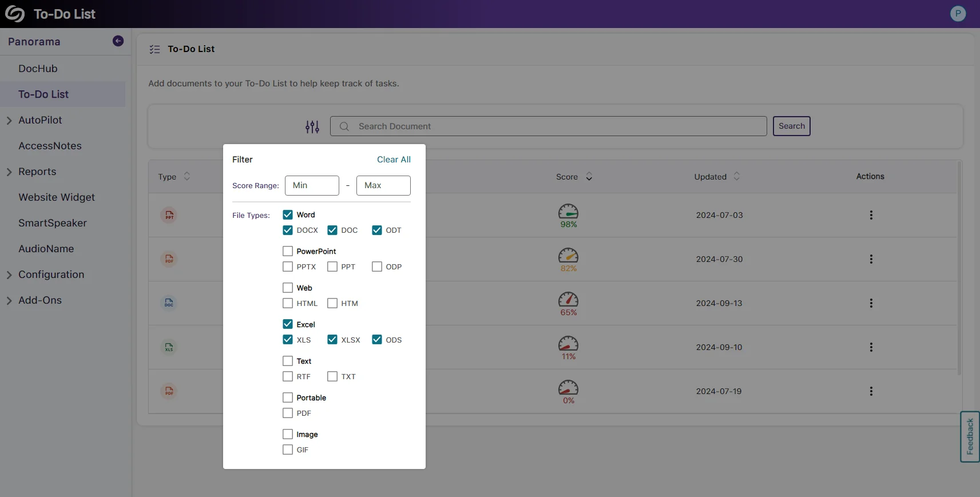Sort the table by Score column
Image resolution: width=980 pixels, height=497 pixels.
pos(589,177)
